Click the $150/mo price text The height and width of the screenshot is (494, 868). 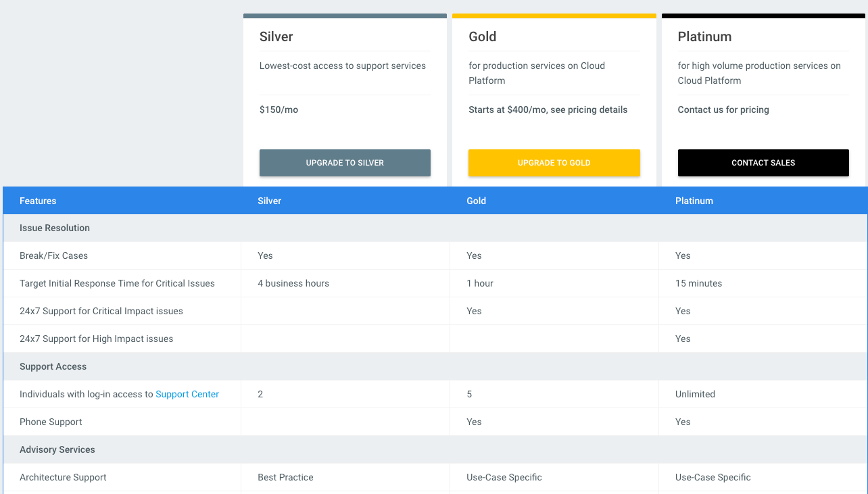coord(279,109)
